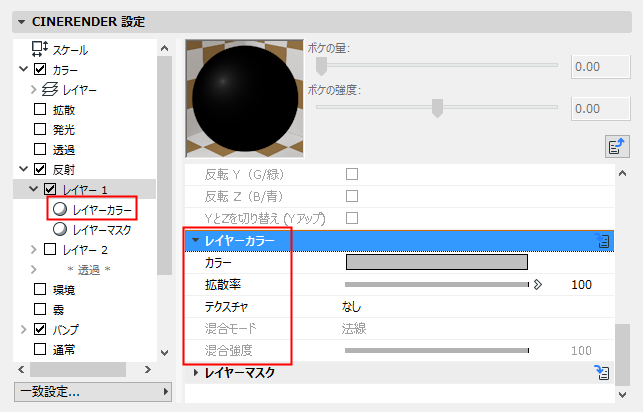643x412 pixels.
Task: Click the tree horizontal scroll-right arrow
Action: tap(148, 369)
